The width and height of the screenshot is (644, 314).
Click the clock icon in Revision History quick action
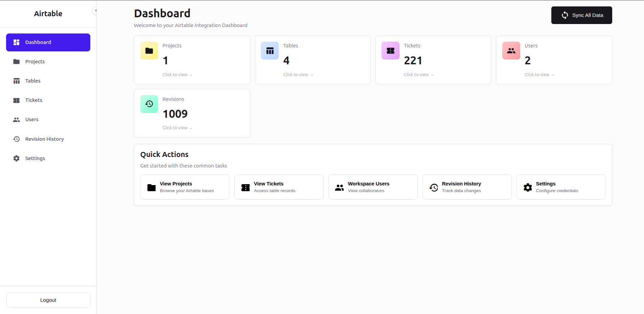(x=433, y=187)
